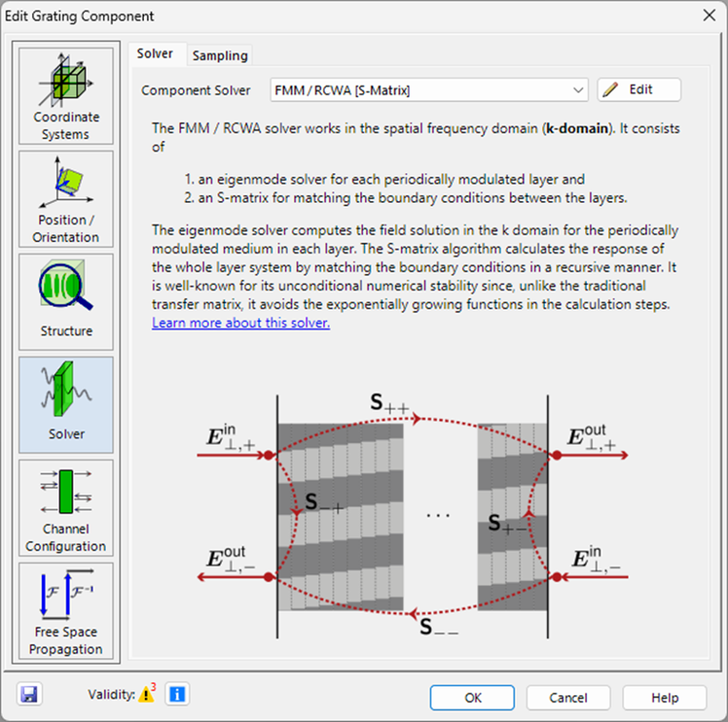Click the Cancel button
This screenshot has height=722, width=728.
click(x=568, y=697)
